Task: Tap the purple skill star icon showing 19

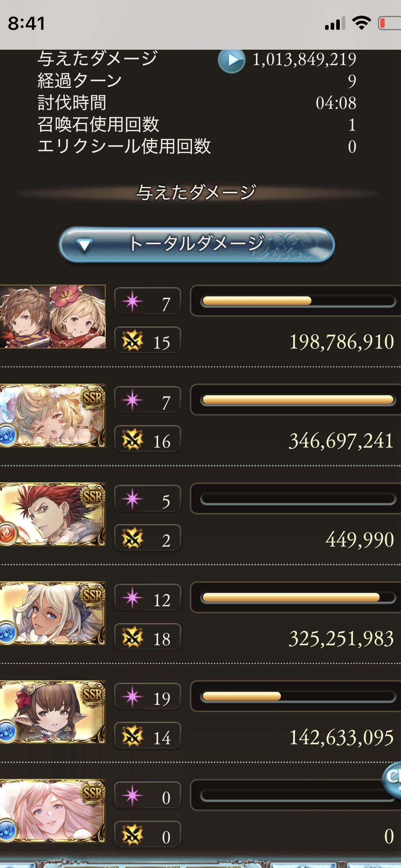Action: pyautogui.click(x=132, y=697)
